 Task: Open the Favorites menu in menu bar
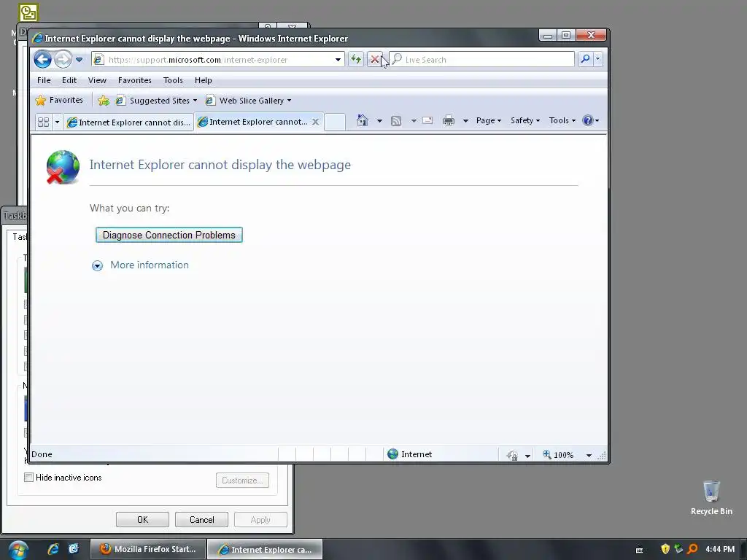coord(135,80)
